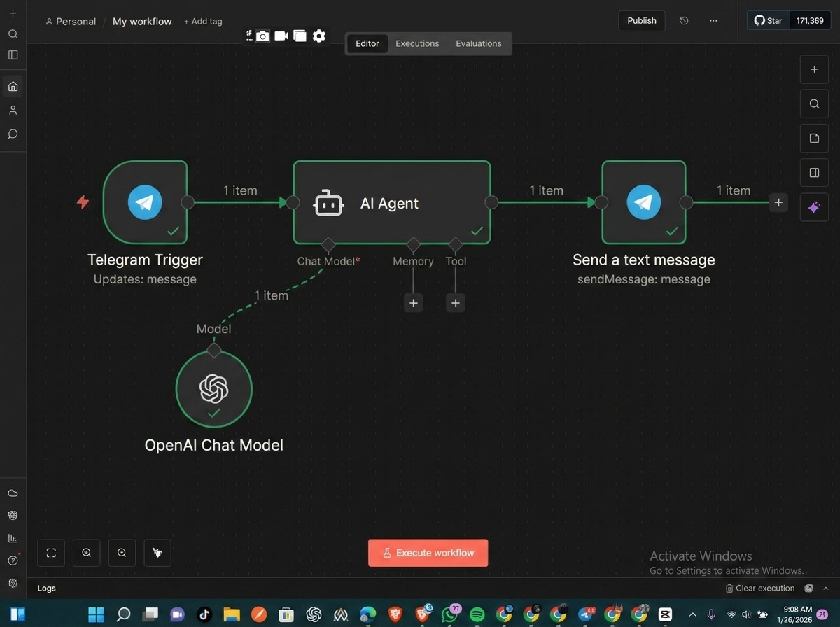Click Execute workflow button
The height and width of the screenshot is (627, 840).
click(428, 553)
